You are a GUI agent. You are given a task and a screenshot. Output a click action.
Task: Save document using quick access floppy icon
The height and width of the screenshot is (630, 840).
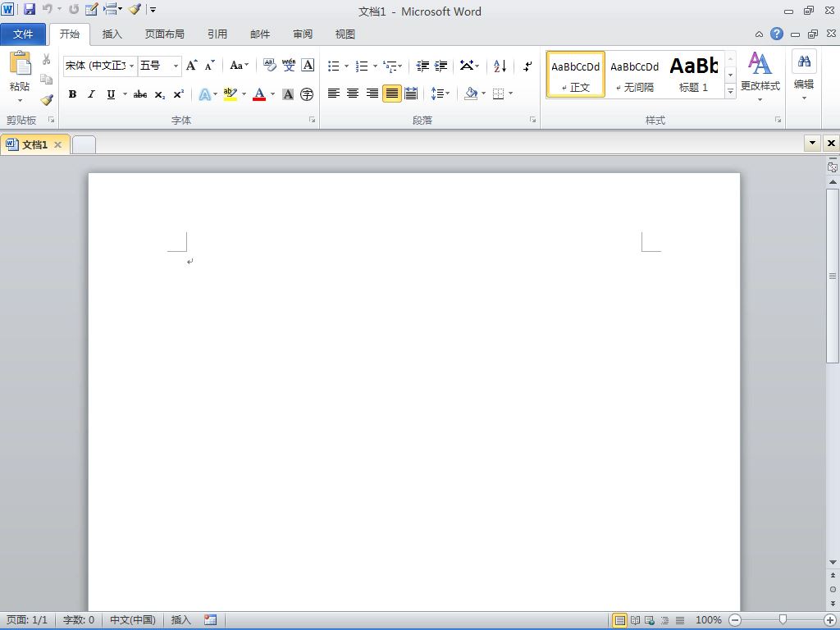(x=29, y=9)
